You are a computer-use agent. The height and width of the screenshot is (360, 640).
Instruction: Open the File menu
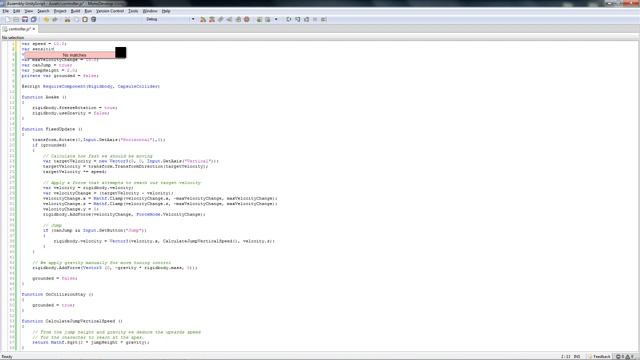[6, 11]
